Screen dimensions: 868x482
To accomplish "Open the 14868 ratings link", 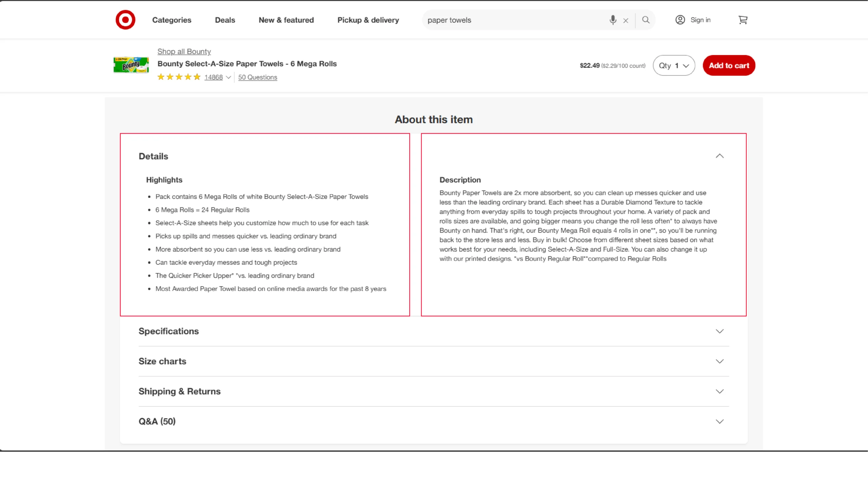I will (x=213, y=77).
